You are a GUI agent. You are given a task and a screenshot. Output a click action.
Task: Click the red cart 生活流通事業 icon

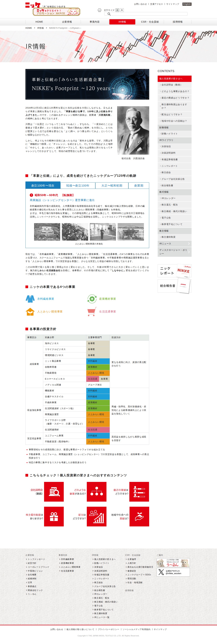92,311
